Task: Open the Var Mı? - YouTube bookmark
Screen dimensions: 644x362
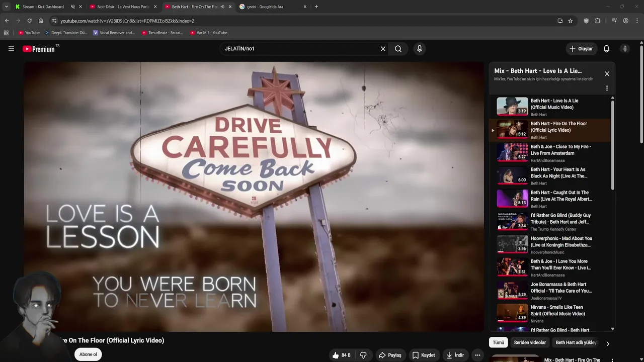Action: tap(209, 33)
